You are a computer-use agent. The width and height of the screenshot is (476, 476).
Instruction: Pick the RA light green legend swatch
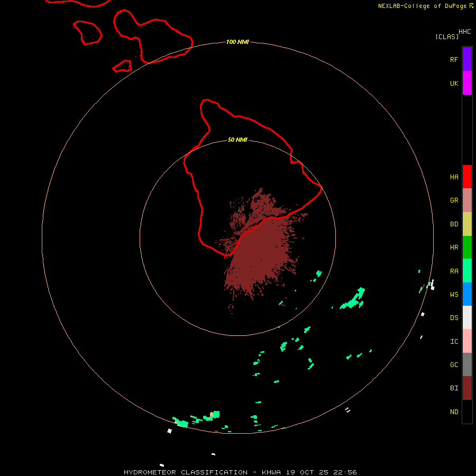pyautogui.click(x=467, y=271)
